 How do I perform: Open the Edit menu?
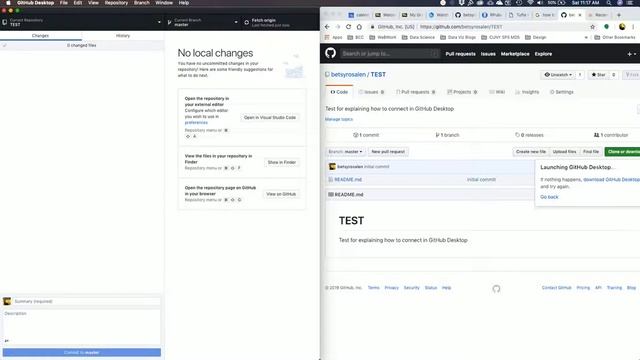pos(78,3)
